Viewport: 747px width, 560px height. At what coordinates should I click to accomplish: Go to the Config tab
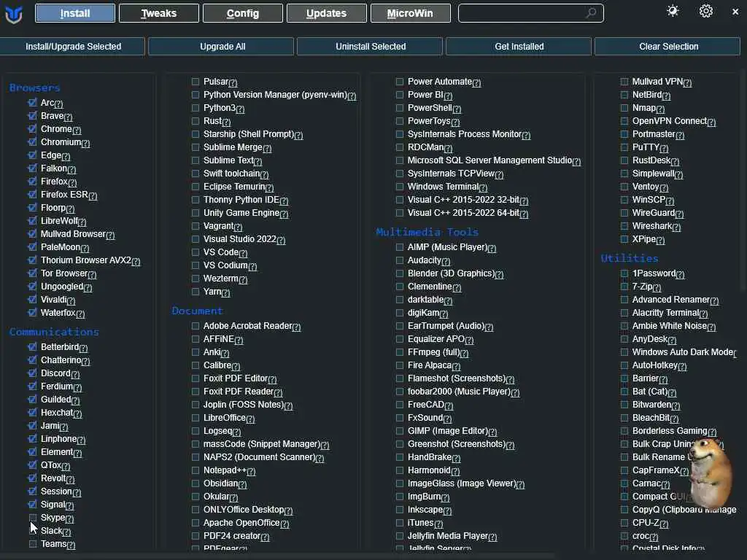242,13
